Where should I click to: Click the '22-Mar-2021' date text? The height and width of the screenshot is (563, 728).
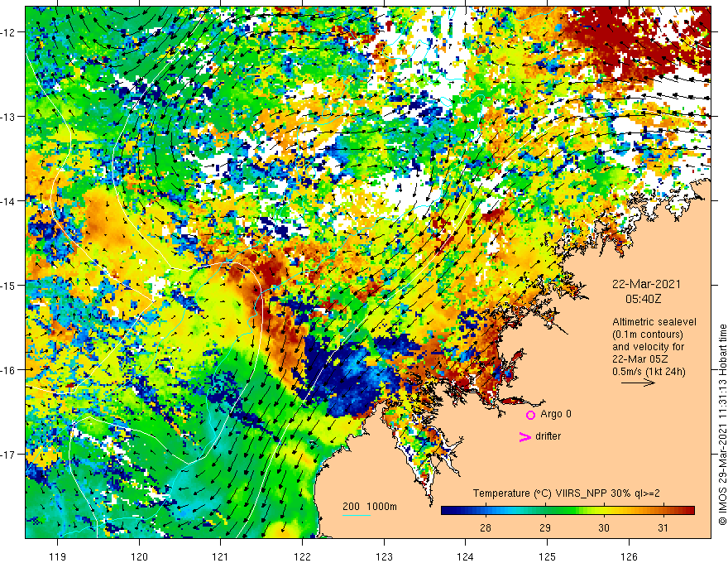click(x=646, y=284)
